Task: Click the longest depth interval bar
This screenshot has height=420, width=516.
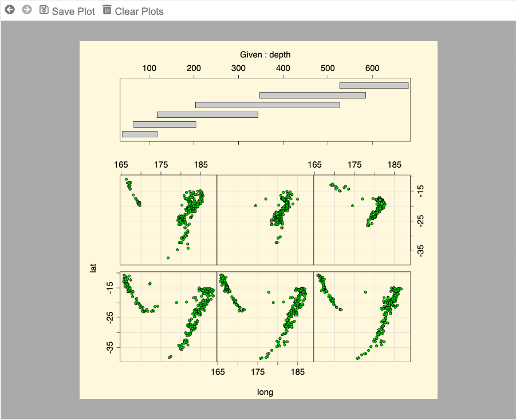Action: (267, 105)
